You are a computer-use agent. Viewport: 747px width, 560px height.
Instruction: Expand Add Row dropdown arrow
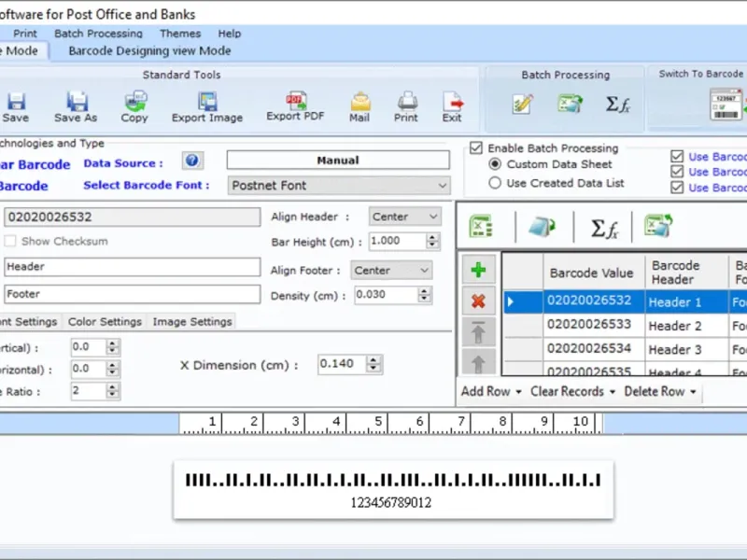pos(519,392)
